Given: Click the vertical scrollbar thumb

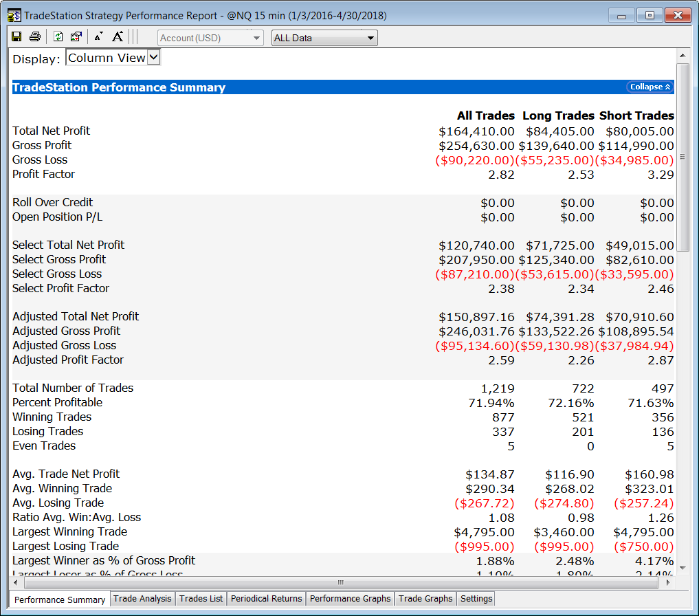Looking at the screenshot, I should click(683, 157).
